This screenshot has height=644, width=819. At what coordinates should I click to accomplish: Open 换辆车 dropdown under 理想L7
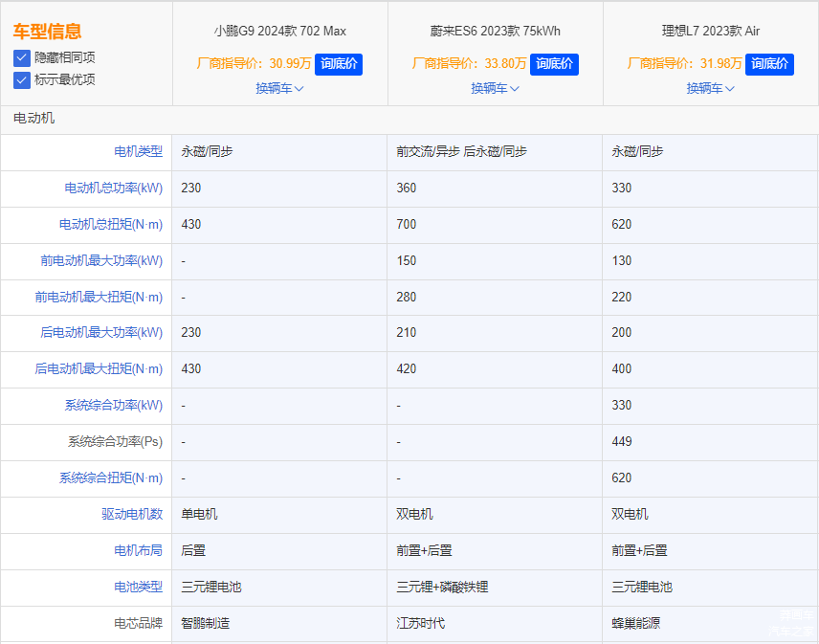pyautogui.click(x=710, y=88)
